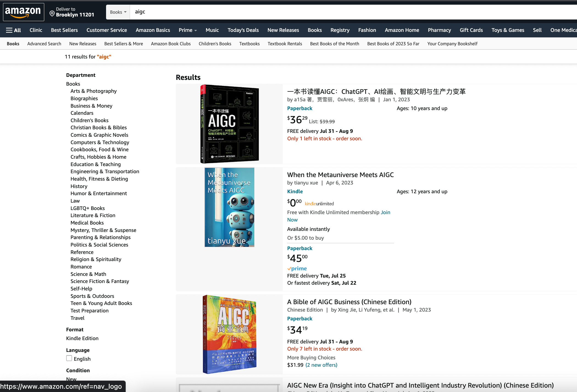Open Toys & Games

[x=508, y=30]
